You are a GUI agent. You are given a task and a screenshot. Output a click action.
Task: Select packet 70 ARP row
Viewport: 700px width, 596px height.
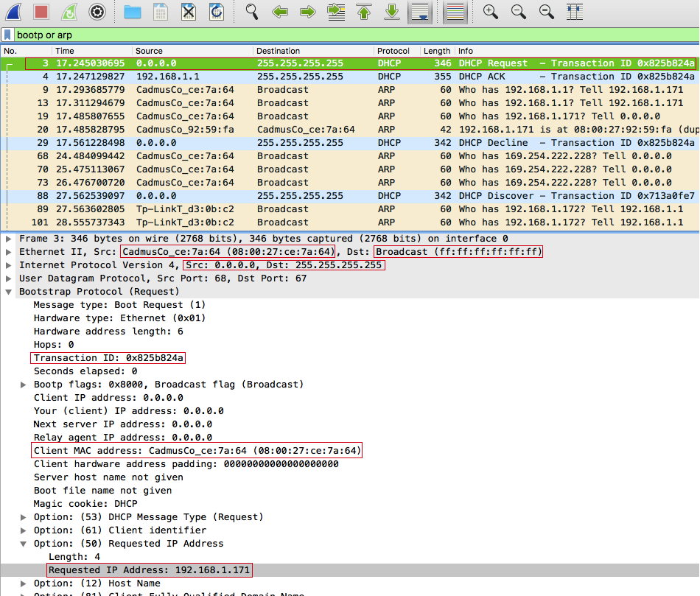point(350,169)
